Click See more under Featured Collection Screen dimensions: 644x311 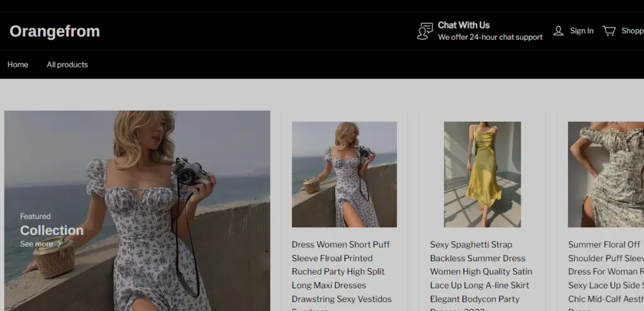(36, 244)
